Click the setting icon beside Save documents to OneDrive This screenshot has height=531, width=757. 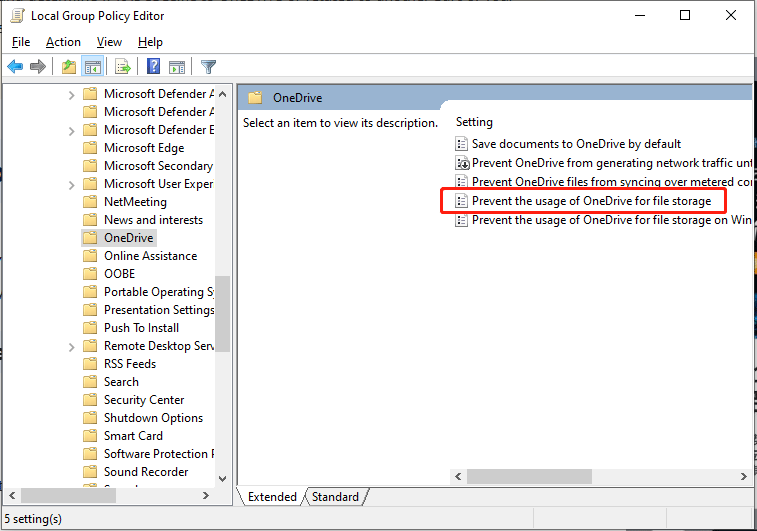point(462,144)
